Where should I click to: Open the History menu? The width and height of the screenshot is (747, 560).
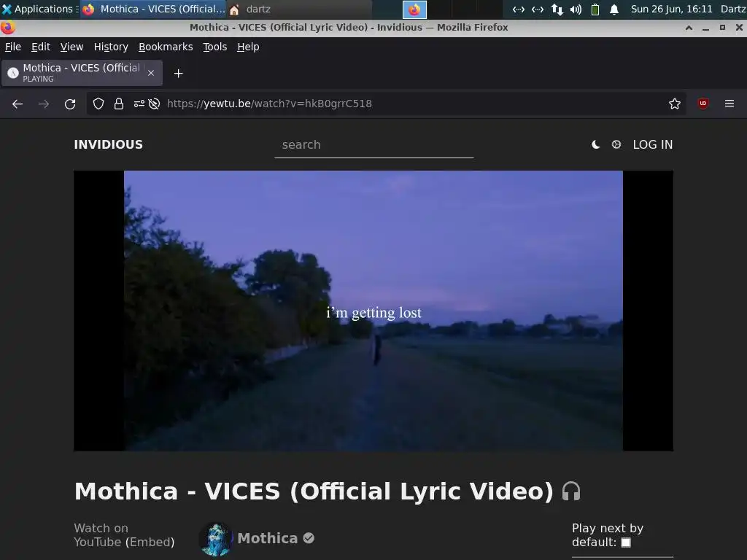(x=111, y=47)
